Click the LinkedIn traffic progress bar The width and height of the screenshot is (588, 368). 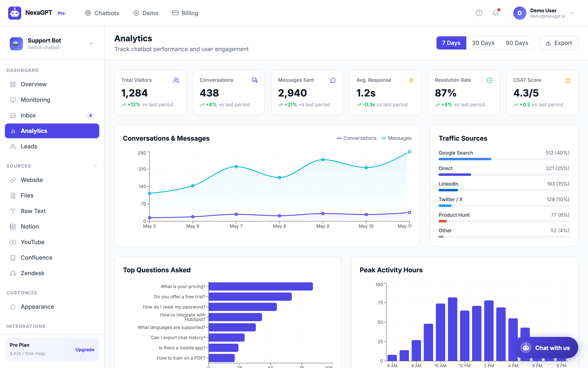[x=504, y=190]
